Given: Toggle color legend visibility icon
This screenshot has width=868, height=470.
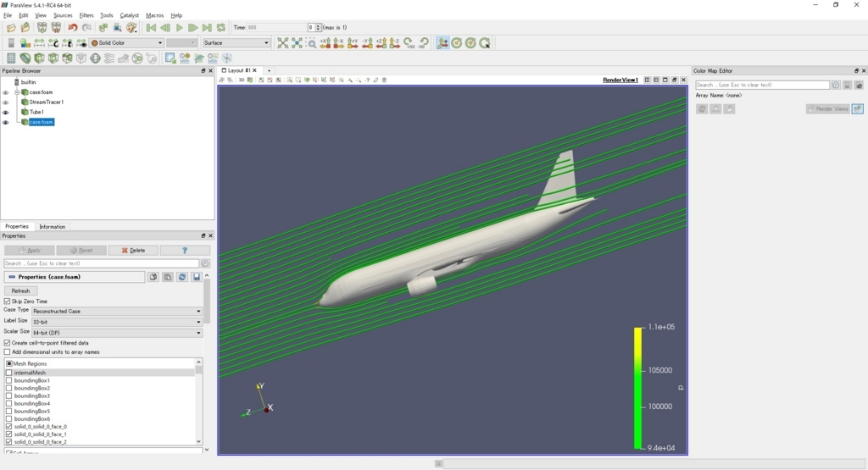Looking at the screenshot, I should pos(11,43).
